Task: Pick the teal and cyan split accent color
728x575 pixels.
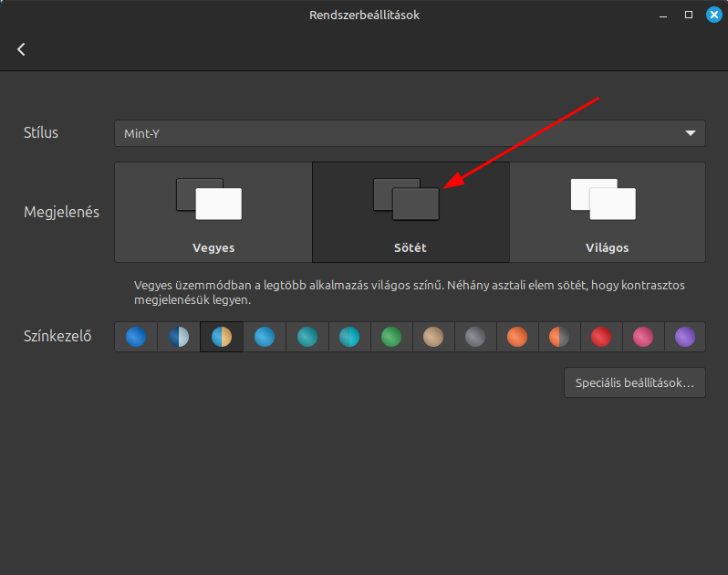Action: tap(349, 337)
